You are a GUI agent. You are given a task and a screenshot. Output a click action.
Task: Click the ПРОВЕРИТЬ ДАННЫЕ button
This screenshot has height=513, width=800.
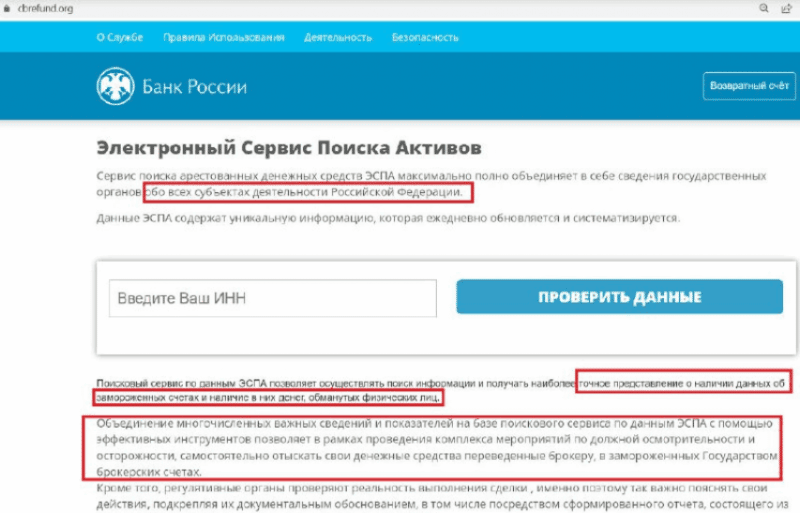pyautogui.click(x=619, y=297)
